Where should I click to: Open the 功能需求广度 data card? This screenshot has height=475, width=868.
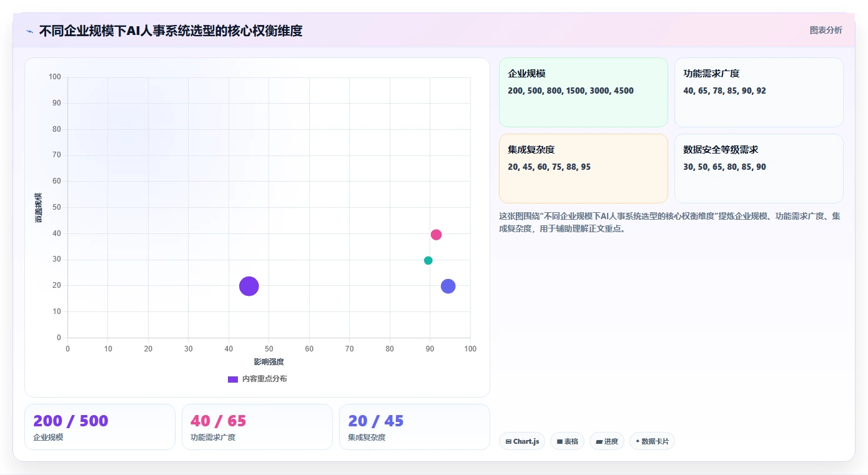759,92
